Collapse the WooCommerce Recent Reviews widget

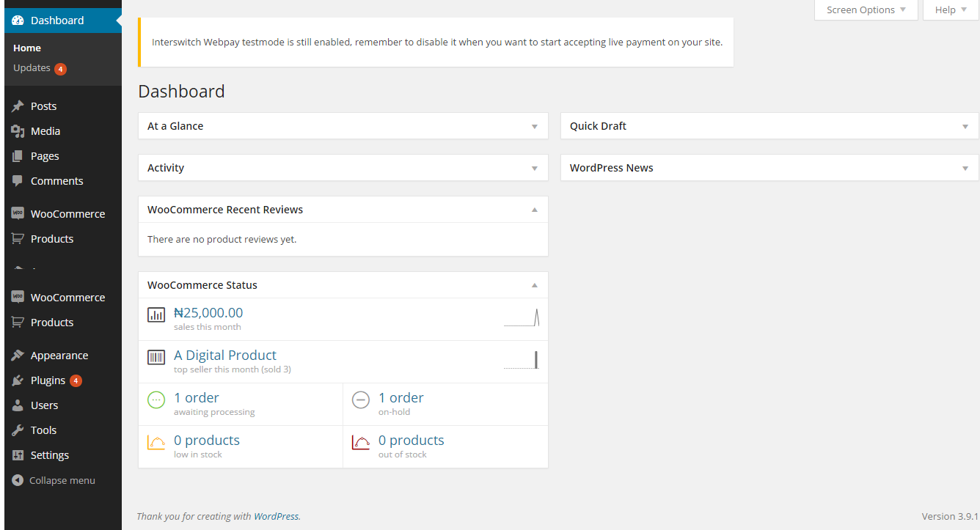pyautogui.click(x=534, y=210)
